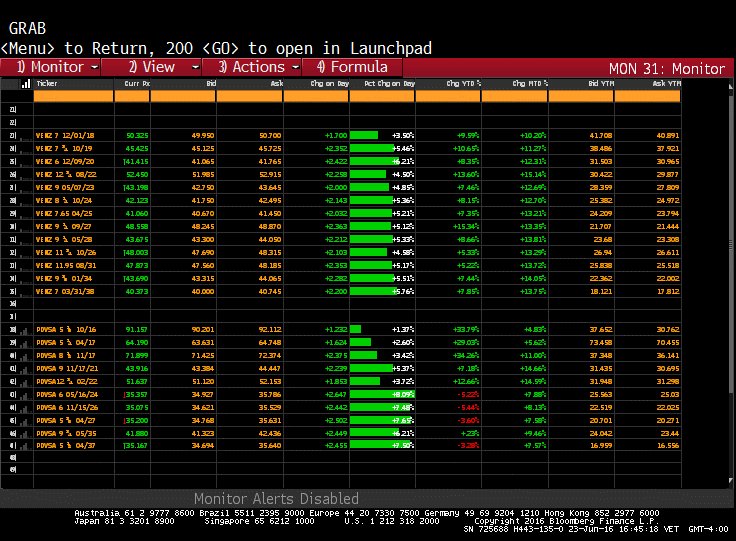Select ticker VENZ 11.95 08/31

tap(66, 266)
